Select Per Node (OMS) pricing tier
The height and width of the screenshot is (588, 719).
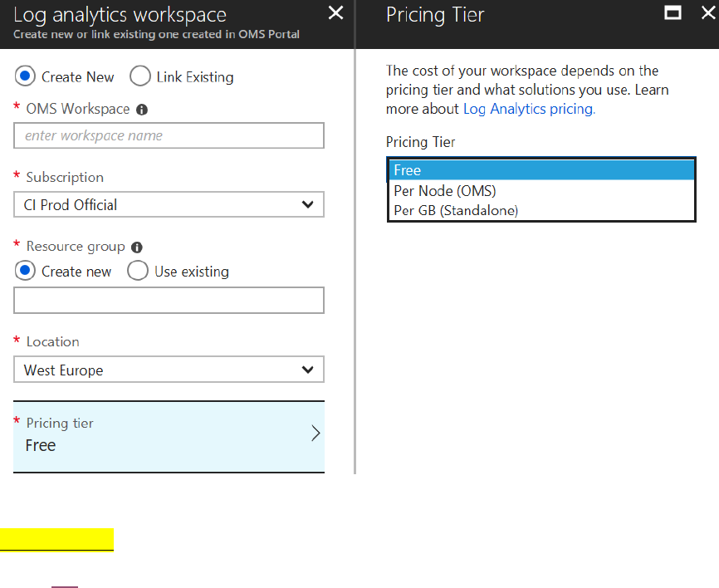tap(540, 191)
